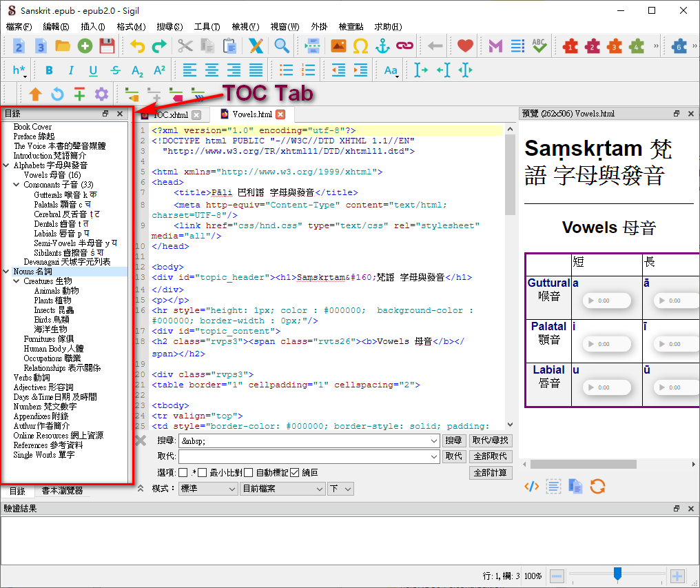The height and width of the screenshot is (588, 700).
Task: Open the 外掛 plugins menu
Action: (x=319, y=27)
